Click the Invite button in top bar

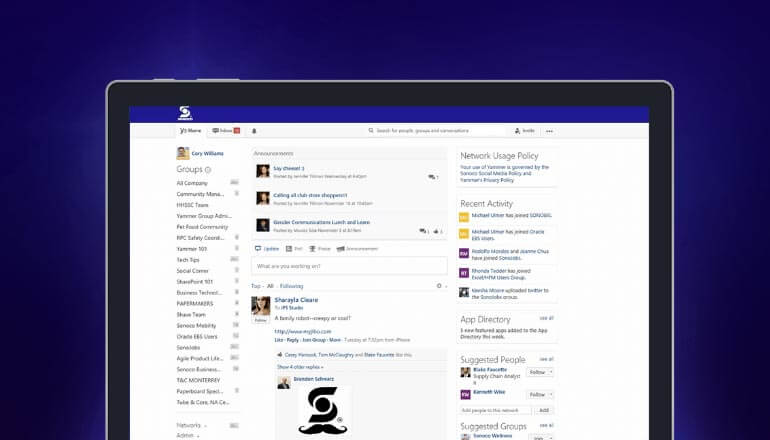click(x=525, y=131)
